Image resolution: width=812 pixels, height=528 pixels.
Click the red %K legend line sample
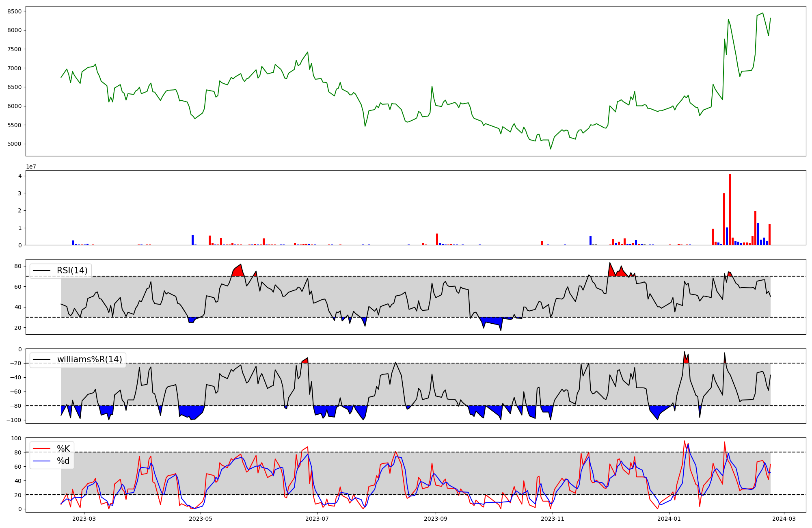tap(42, 449)
